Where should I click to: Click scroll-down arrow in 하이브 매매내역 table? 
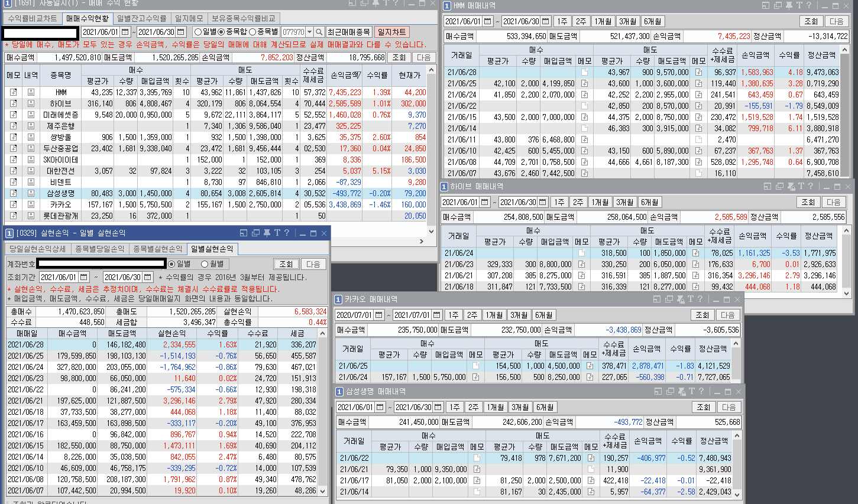846,293
